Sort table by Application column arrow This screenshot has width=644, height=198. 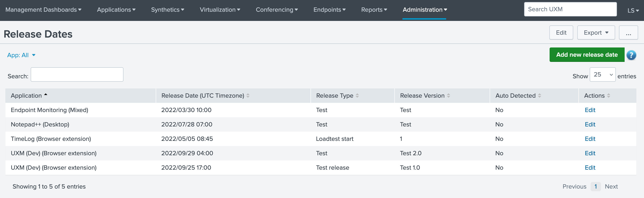click(46, 95)
